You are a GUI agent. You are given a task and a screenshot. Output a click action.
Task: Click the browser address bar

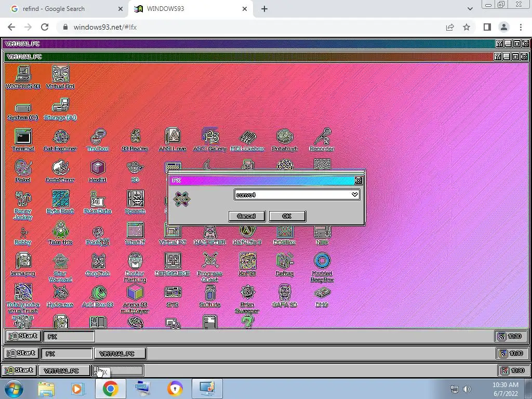pyautogui.click(x=251, y=27)
